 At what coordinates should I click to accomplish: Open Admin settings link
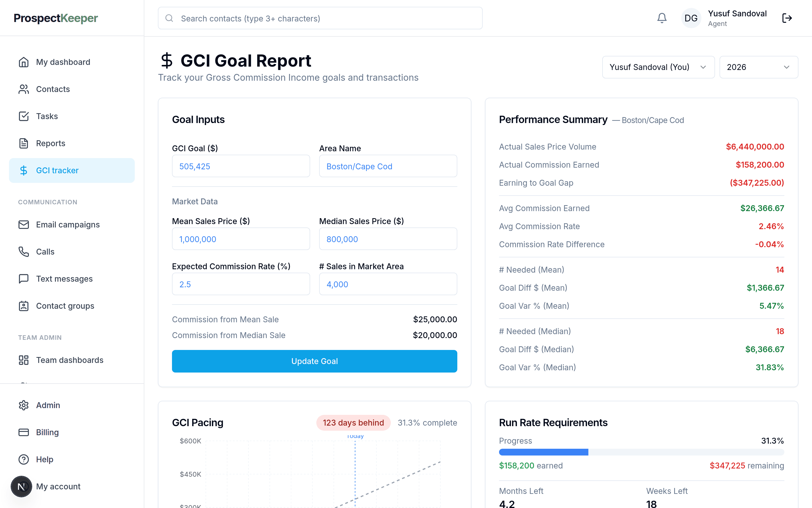click(x=72, y=405)
